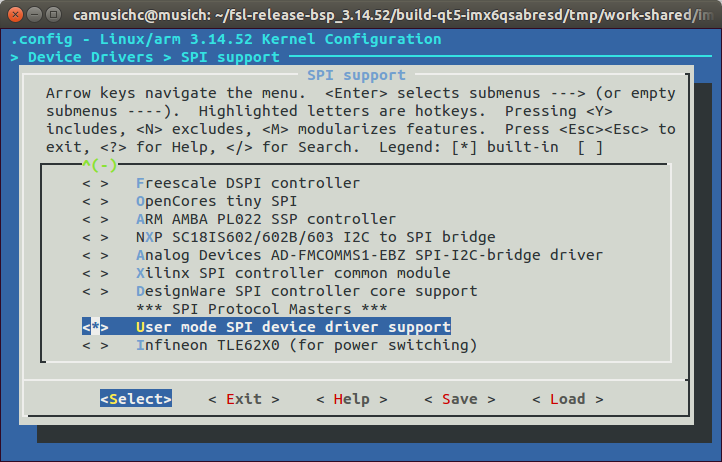Enable the OpenCores tiny SPI selection box
The image size is (722, 462).
tap(96, 201)
